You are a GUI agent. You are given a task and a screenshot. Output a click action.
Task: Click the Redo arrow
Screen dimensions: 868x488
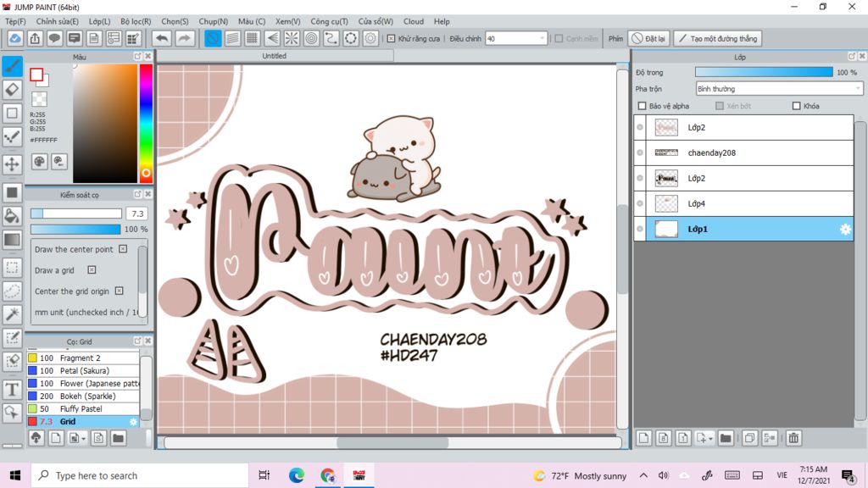(184, 39)
